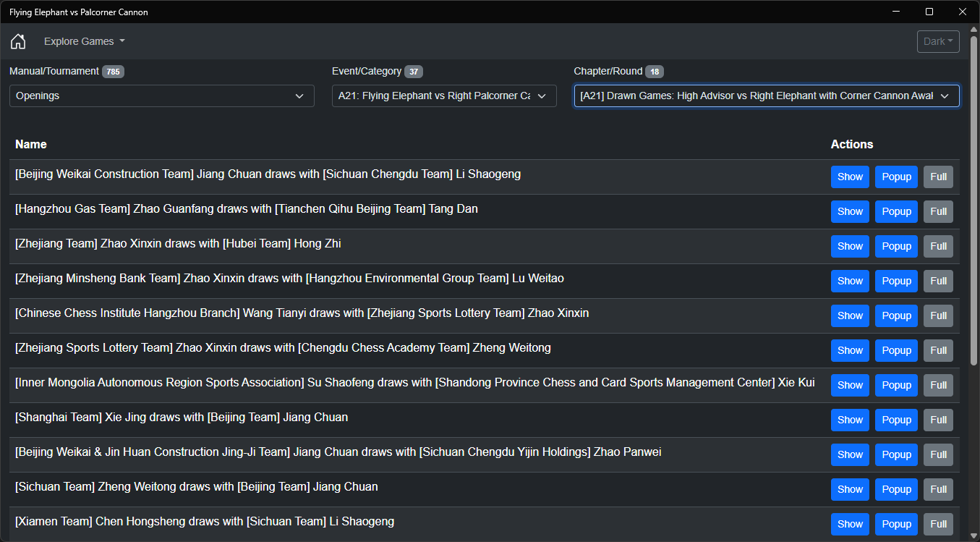980x542 pixels.
Task: Show the Zhao Xinxin vs Lu Weitao game
Action: click(x=850, y=281)
